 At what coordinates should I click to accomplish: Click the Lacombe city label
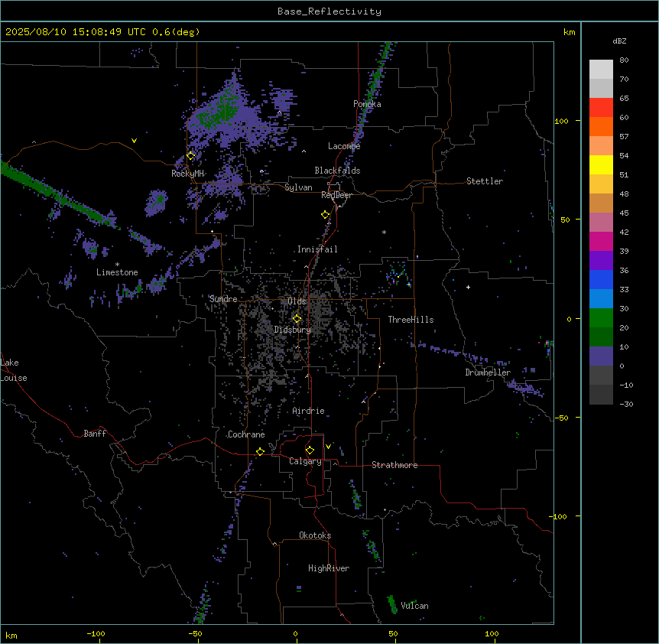click(x=344, y=146)
